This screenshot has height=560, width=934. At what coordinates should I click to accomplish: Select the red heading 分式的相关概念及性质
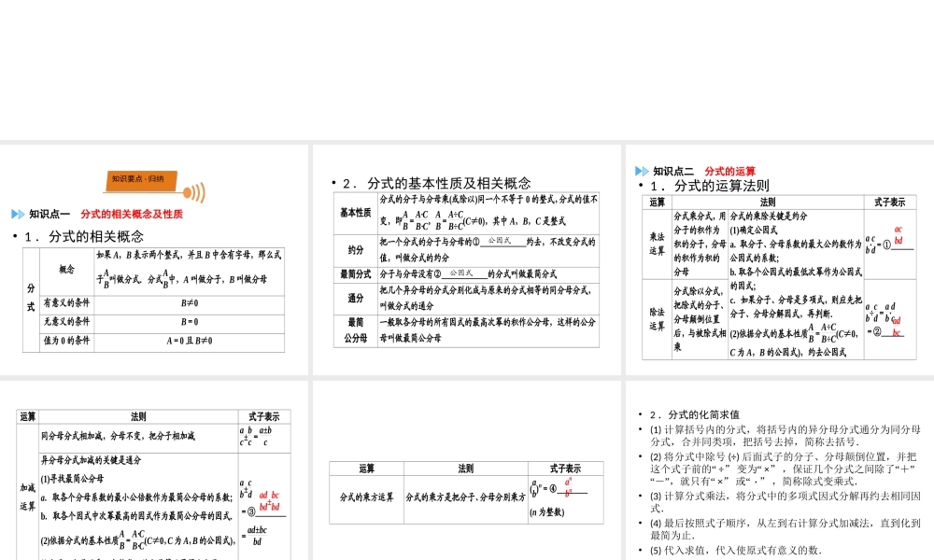tap(132, 215)
